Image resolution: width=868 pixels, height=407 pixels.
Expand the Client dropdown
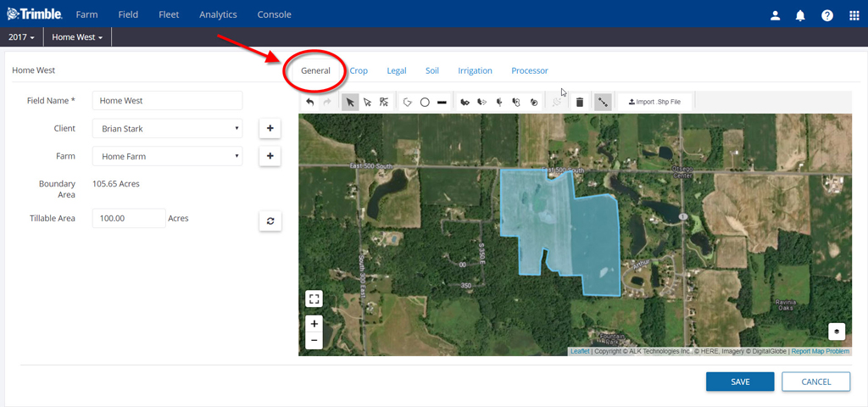(x=167, y=128)
